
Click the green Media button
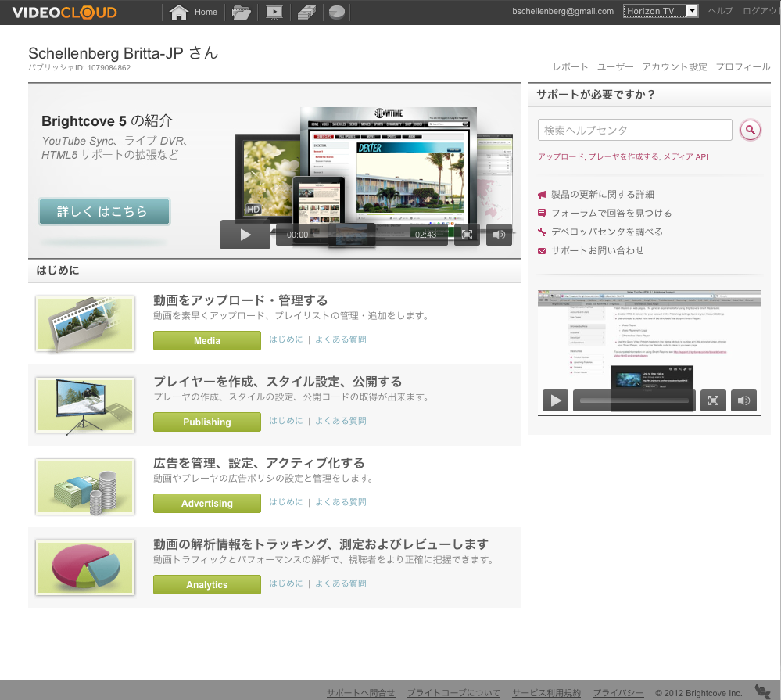point(206,341)
